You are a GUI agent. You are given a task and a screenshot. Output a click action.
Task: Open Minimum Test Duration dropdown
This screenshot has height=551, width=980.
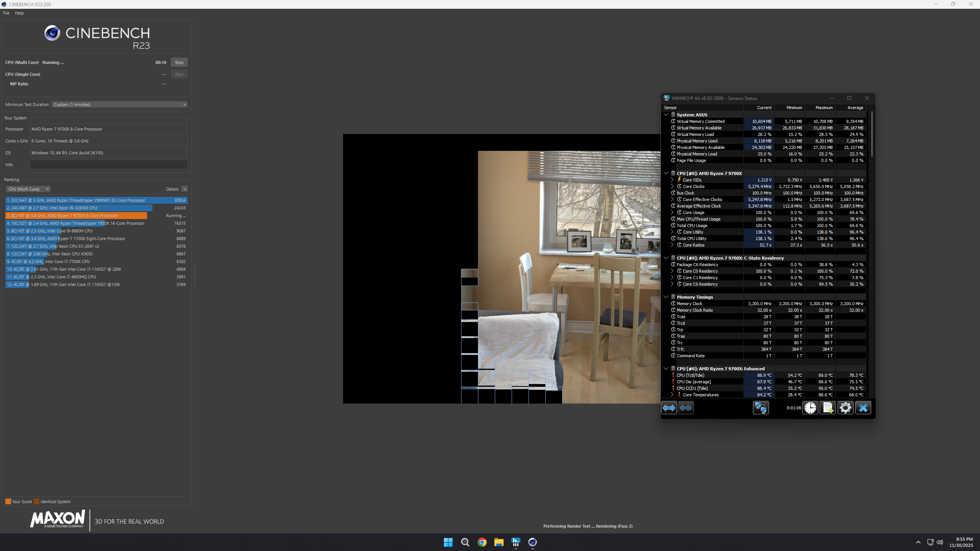119,105
